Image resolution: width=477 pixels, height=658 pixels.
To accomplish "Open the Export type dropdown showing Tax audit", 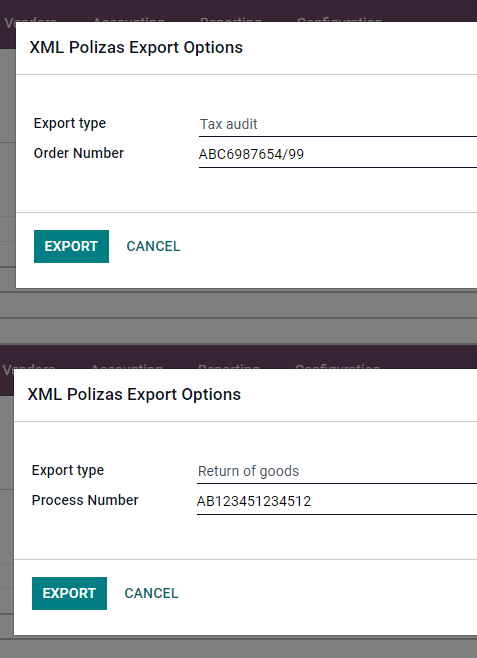I will [338, 125].
